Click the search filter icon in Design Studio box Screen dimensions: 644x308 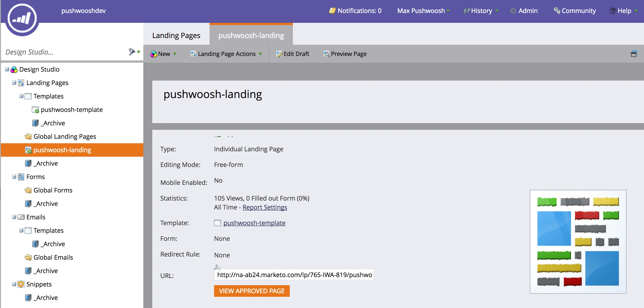(132, 52)
